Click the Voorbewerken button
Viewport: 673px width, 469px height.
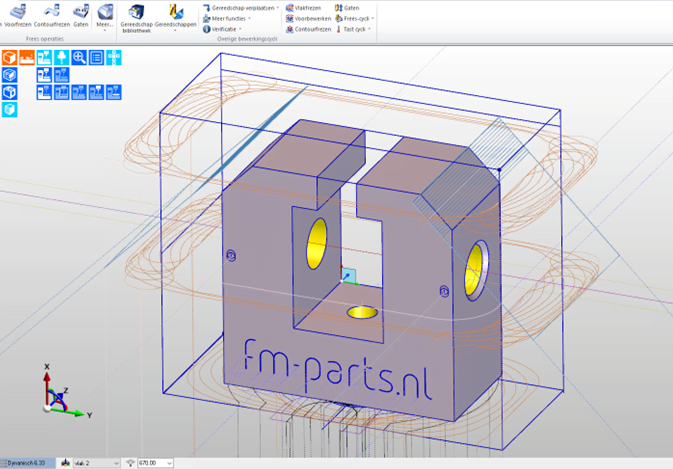tap(312, 18)
